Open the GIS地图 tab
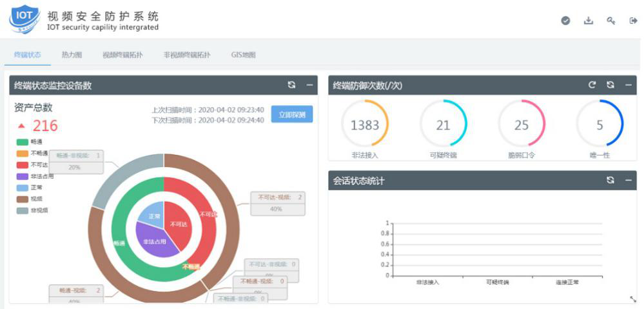 [x=243, y=55]
